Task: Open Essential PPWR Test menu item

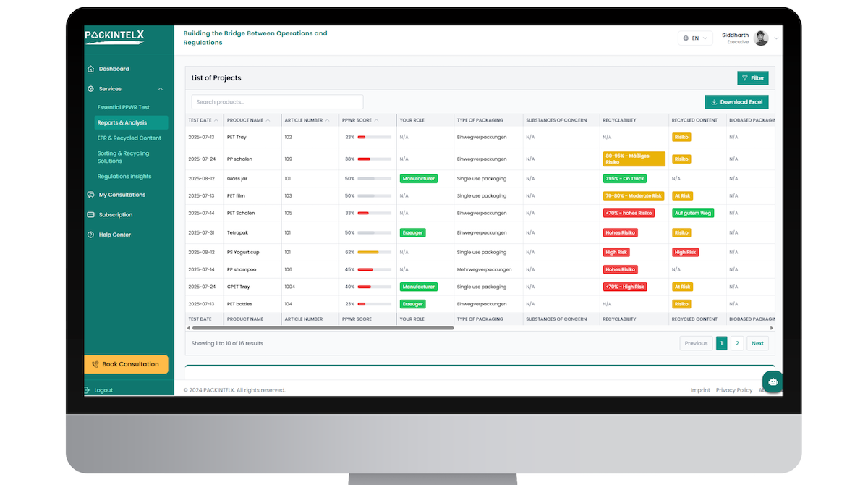Action: (x=123, y=107)
